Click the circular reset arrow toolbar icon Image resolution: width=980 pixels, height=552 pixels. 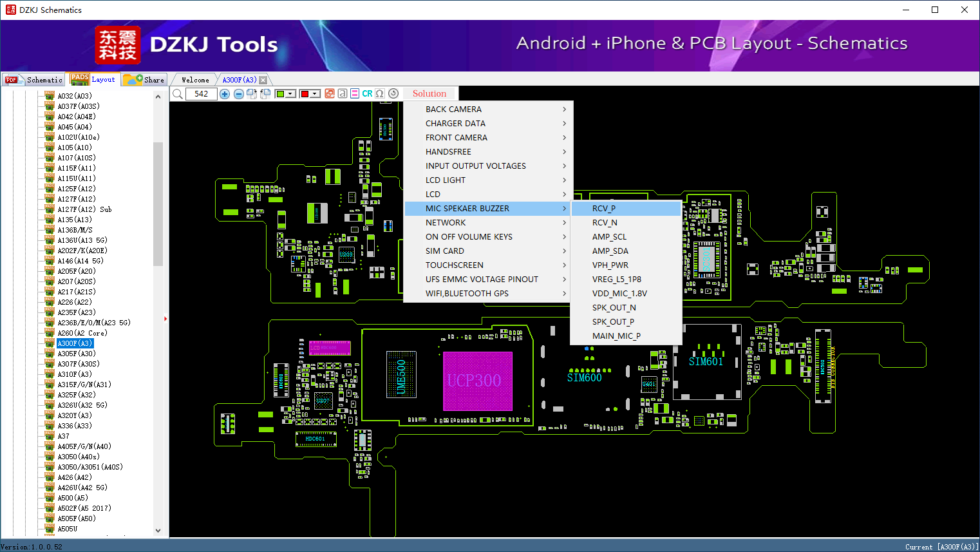(x=393, y=93)
